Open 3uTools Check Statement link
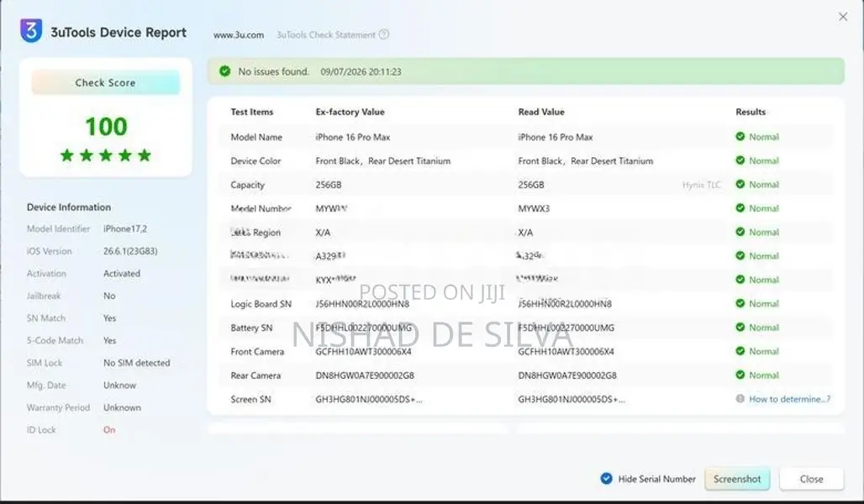The image size is (864, 504). point(325,34)
